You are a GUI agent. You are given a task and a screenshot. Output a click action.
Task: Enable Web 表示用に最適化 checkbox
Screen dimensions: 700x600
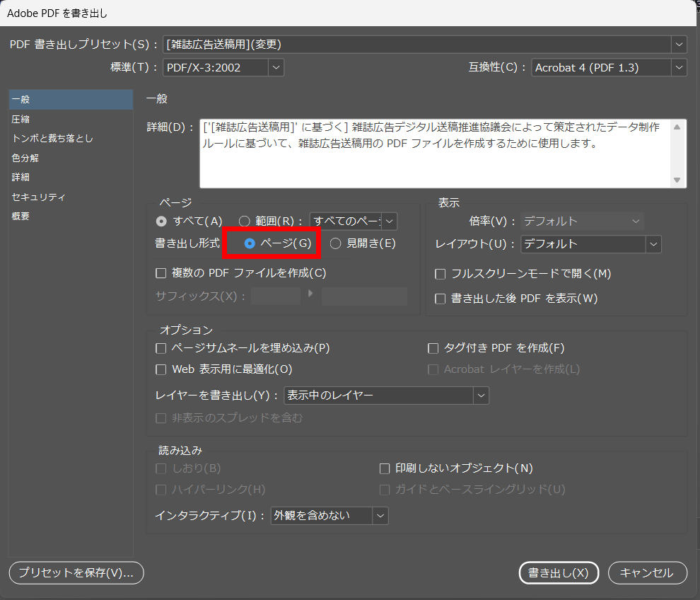click(x=161, y=369)
